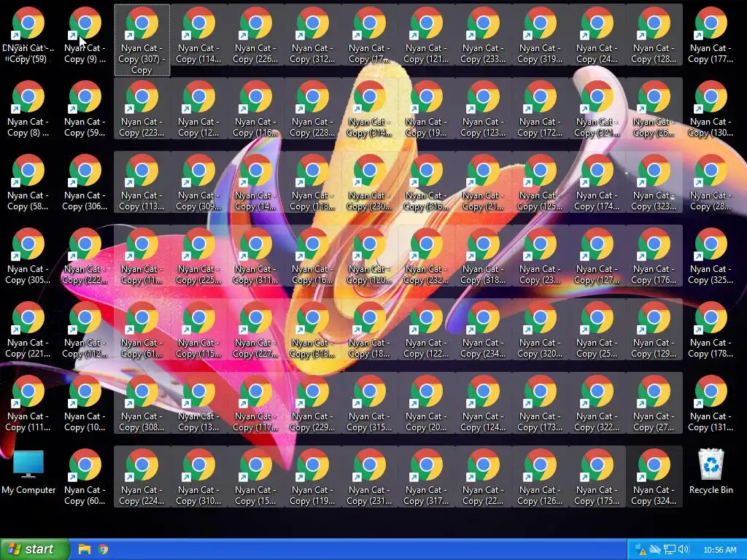747x560 pixels.
Task: Click Nyan Cat Copy (325... shortcut
Action: (x=711, y=256)
